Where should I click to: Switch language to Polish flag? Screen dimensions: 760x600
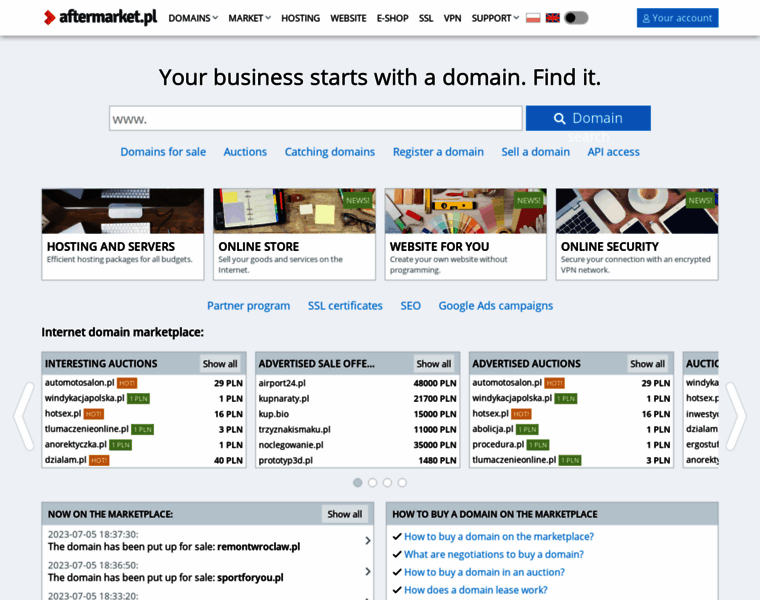pyautogui.click(x=533, y=18)
